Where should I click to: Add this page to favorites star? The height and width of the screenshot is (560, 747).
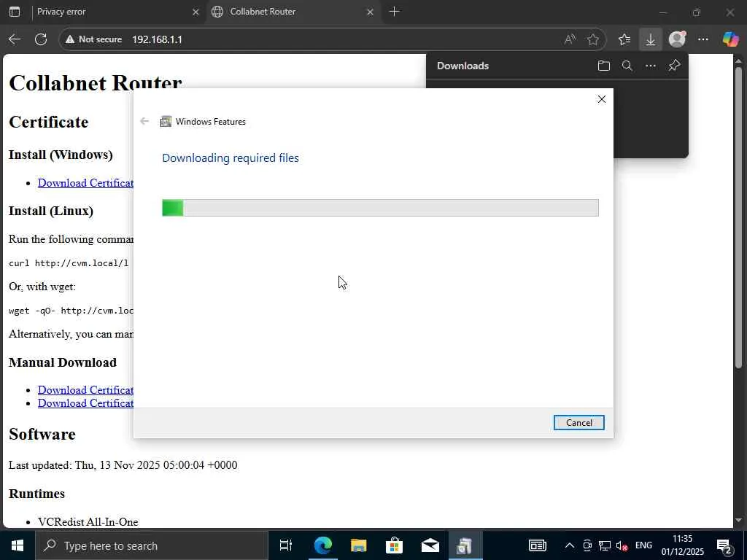click(593, 39)
